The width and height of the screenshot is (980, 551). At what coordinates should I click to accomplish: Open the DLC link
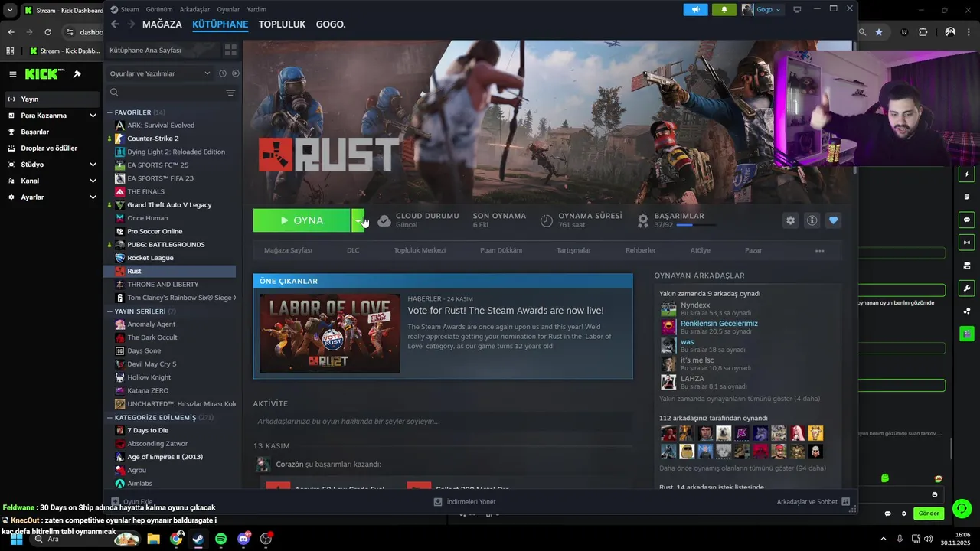(353, 250)
